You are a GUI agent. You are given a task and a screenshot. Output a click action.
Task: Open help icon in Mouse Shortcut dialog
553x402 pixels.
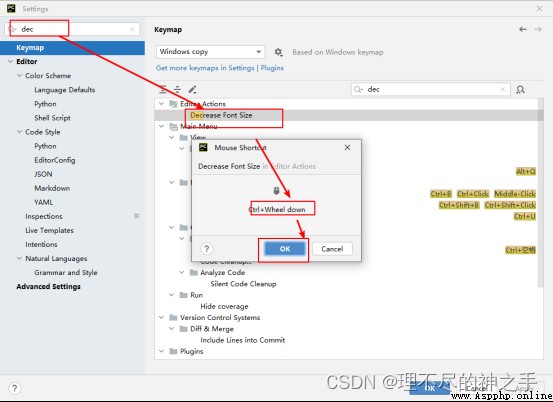(207, 249)
